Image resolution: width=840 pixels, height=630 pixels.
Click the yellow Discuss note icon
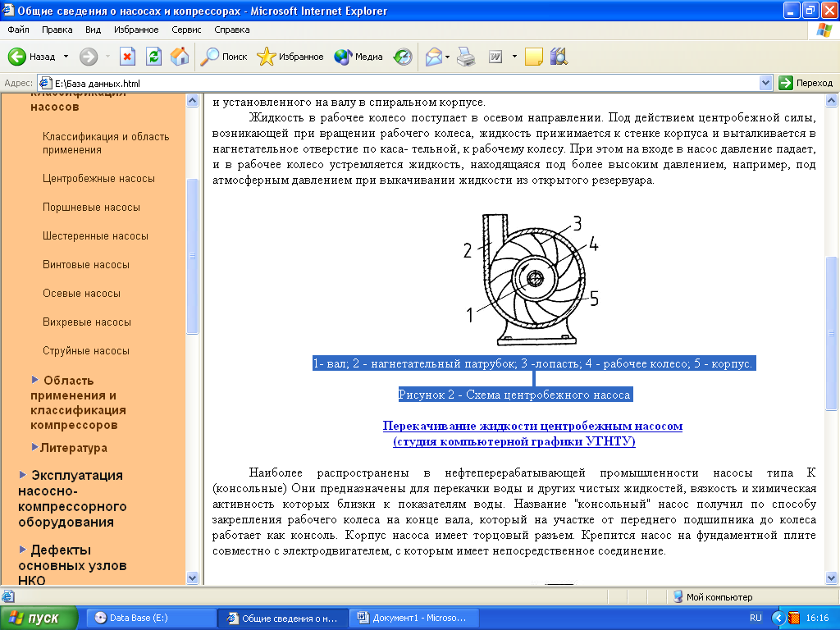533,57
